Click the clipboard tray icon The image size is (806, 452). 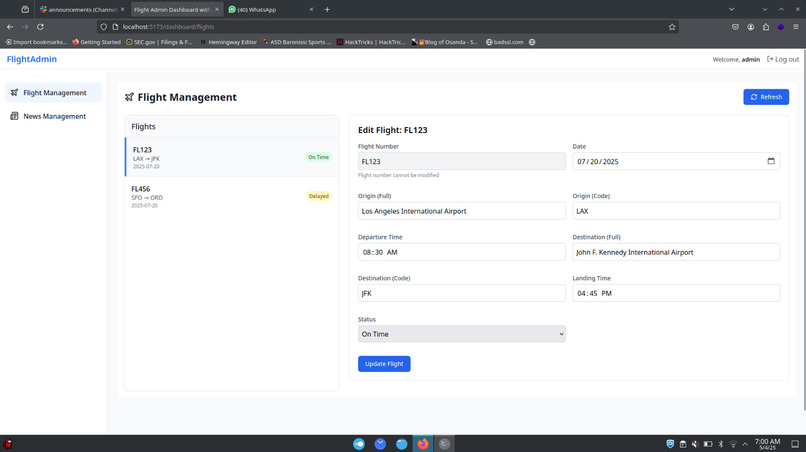(683, 444)
